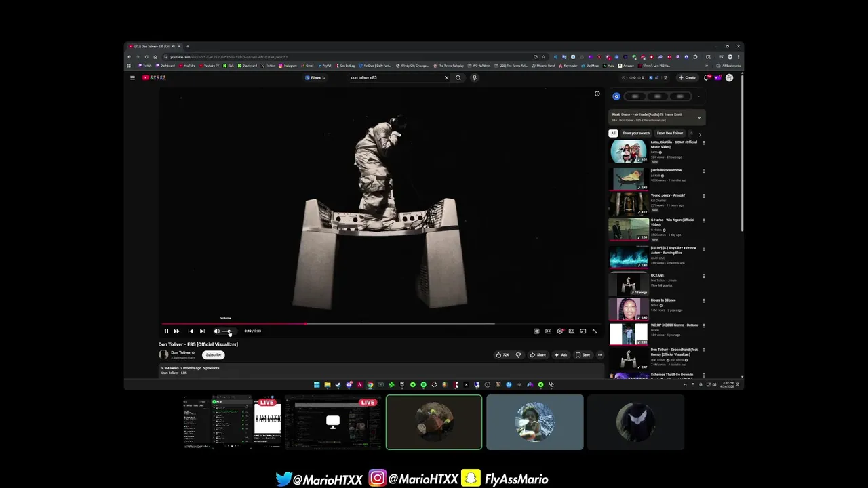Subscribe to the Don Toliver channel
Screen dimensions: 868x488
pyautogui.click(x=214, y=355)
